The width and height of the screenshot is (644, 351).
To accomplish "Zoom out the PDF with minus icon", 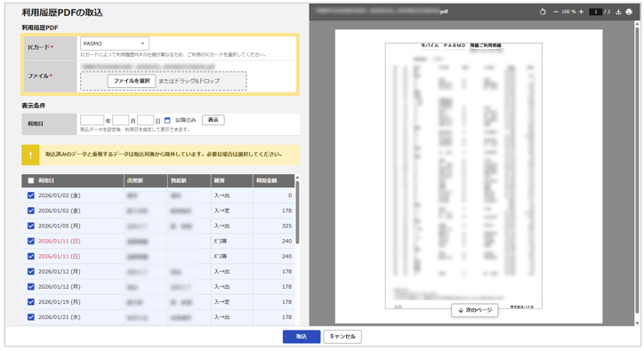I will pyautogui.click(x=556, y=12).
